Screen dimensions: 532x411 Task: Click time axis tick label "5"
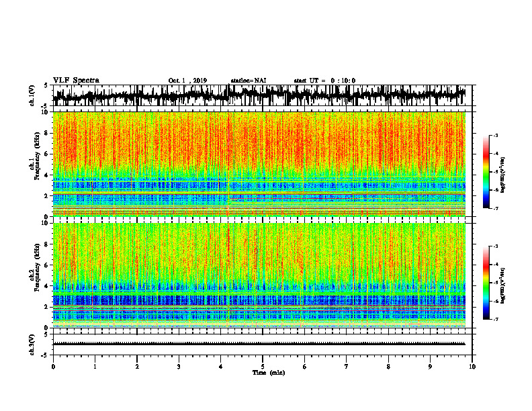click(263, 367)
